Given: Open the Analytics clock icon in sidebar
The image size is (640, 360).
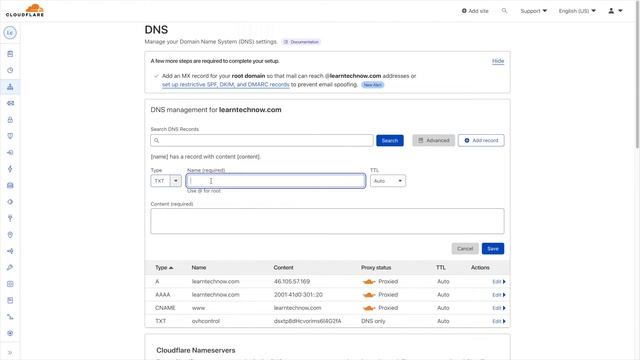Looking at the screenshot, I should click(x=10, y=70).
